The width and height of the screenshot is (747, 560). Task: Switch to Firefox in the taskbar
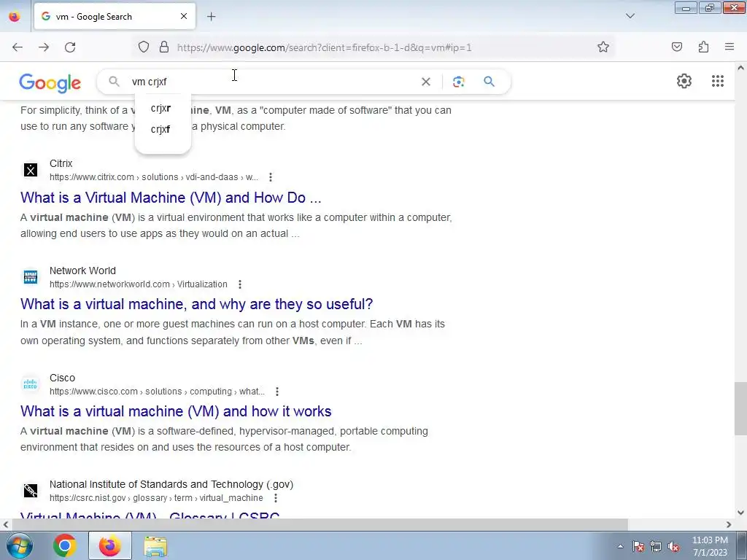click(x=110, y=545)
